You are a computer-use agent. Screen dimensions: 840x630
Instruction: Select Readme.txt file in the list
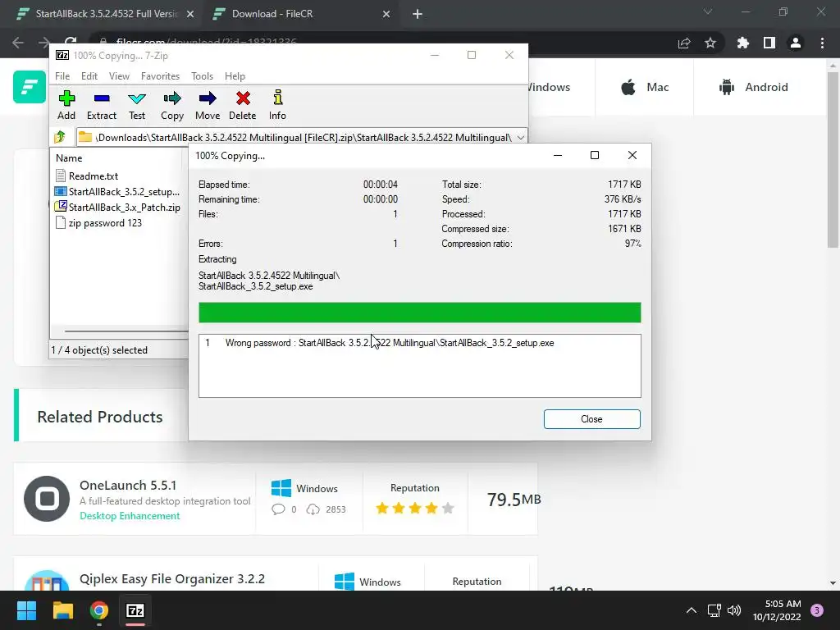[x=86, y=176]
